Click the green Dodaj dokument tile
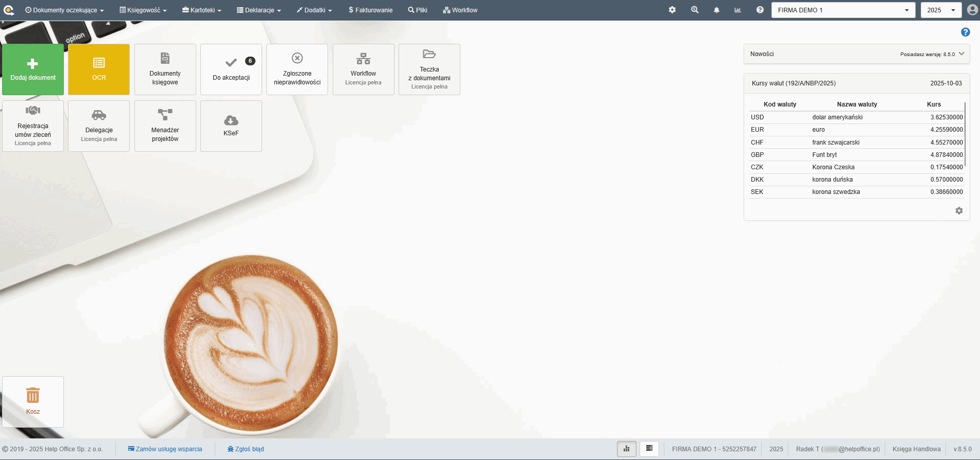 33,69
